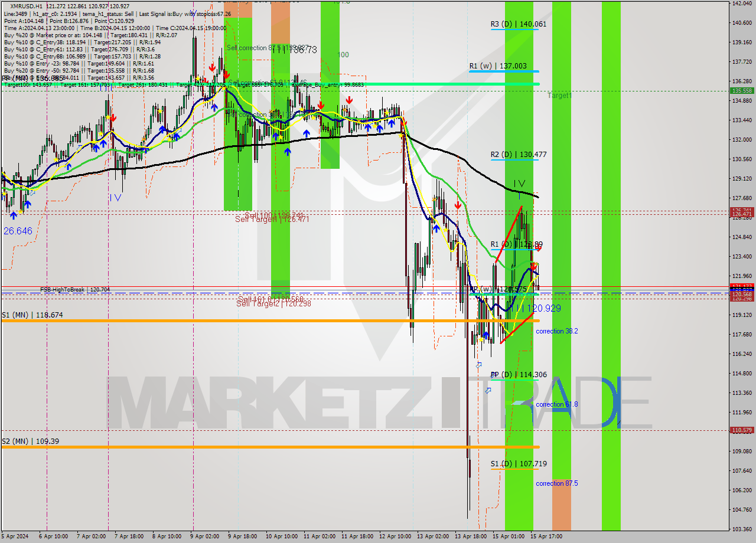Click the 103.360 price axis label

[x=742, y=529]
